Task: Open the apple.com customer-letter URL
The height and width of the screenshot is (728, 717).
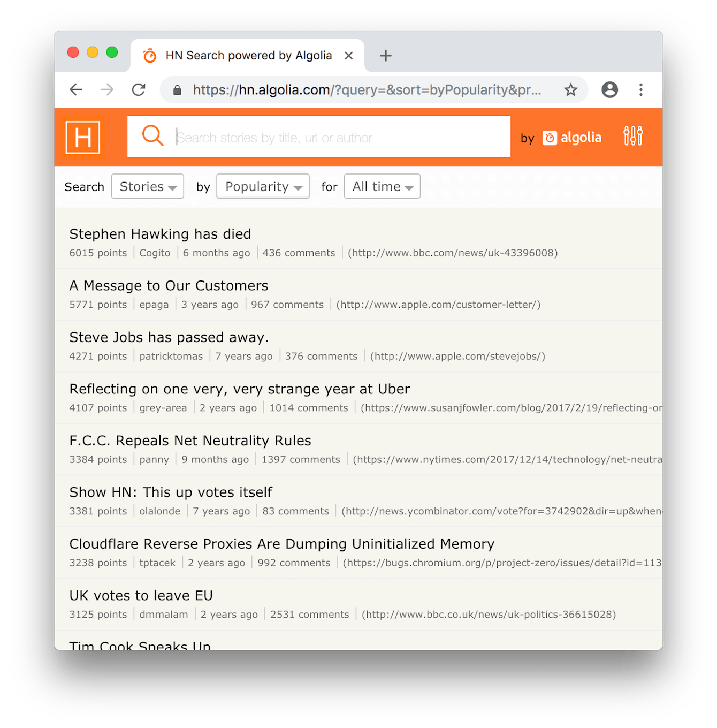Action: [x=438, y=305]
